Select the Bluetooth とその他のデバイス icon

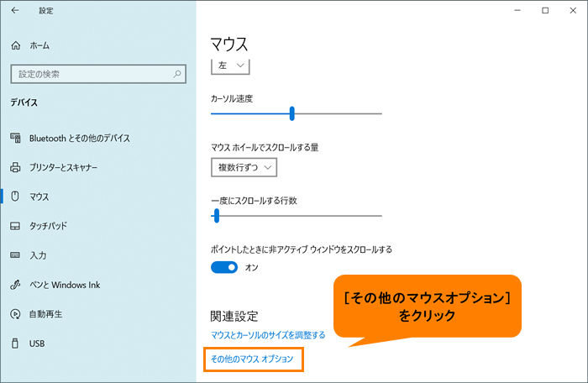[15, 138]
